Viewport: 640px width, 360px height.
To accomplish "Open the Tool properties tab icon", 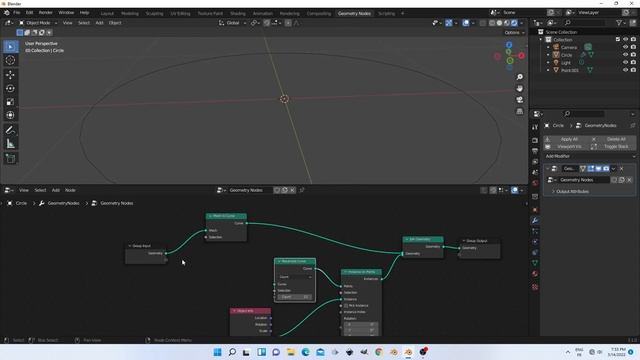I will tap(535, 128).
